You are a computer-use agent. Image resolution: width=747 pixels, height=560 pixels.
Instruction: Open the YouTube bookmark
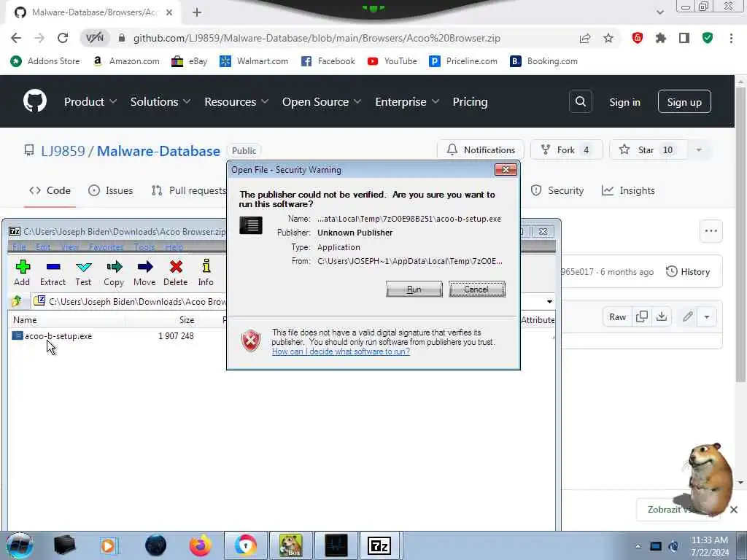392,61
